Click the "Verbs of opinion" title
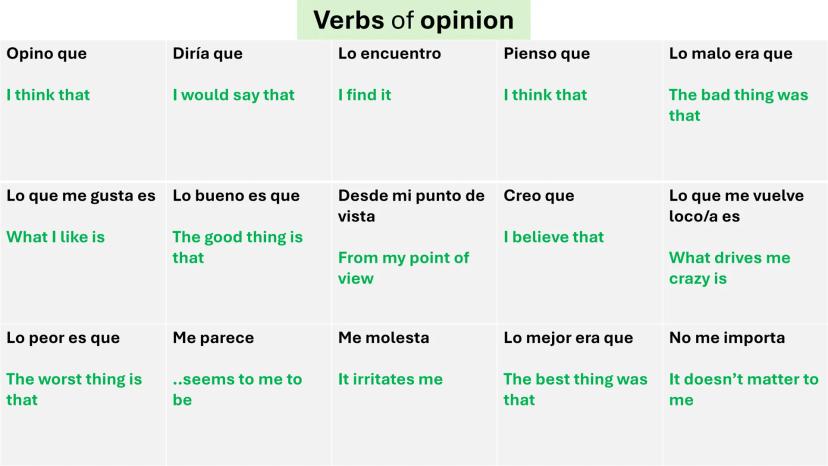This screenshot has width=828, height=466. 413,20
